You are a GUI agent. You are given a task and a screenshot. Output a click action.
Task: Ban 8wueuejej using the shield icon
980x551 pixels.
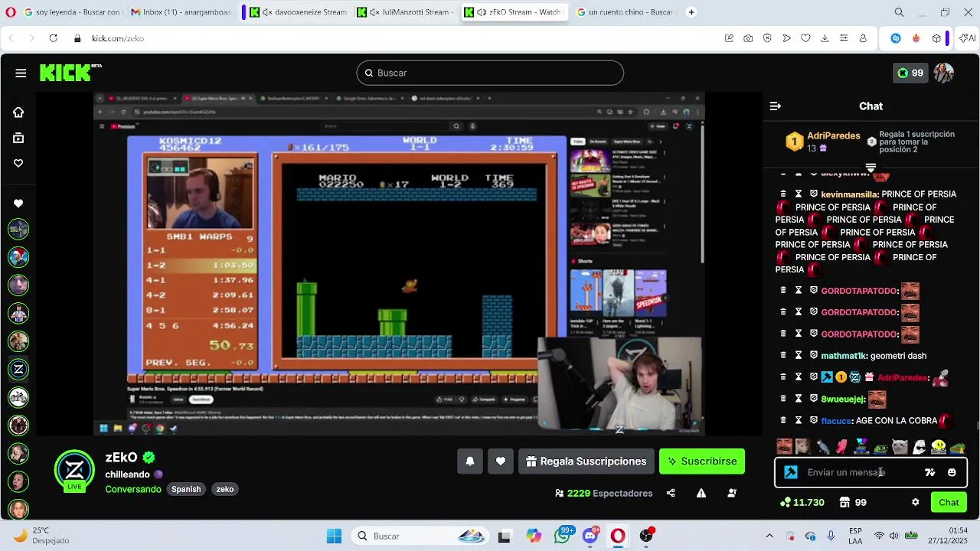click(814, 399)
